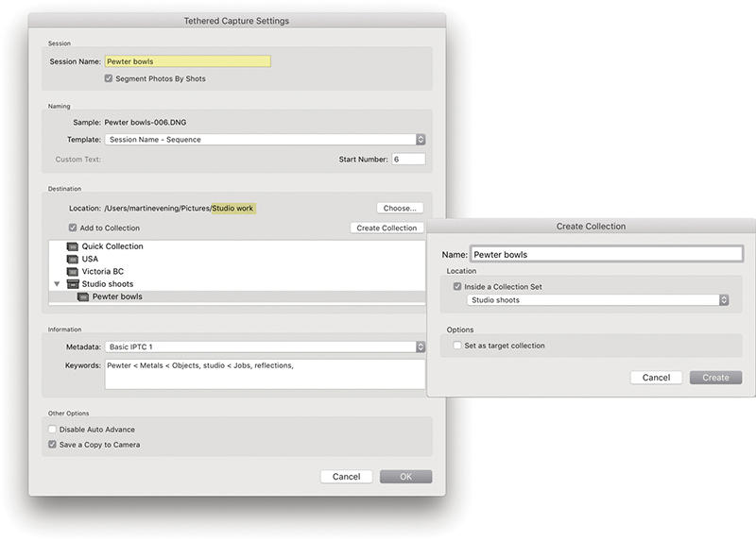Click the Studio shoots collection set icon

tap(73, 283)
